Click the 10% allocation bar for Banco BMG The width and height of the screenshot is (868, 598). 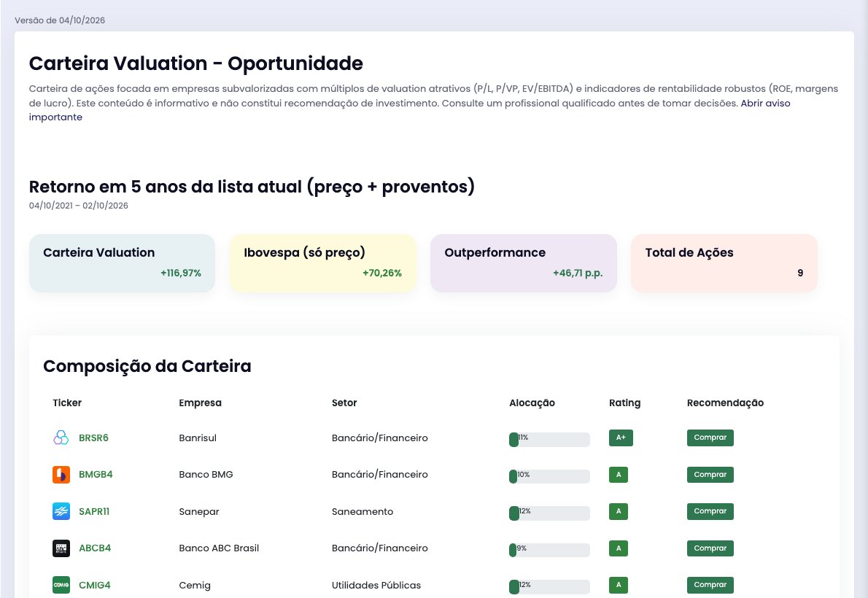pyautogui.click(x=550, y=476)
